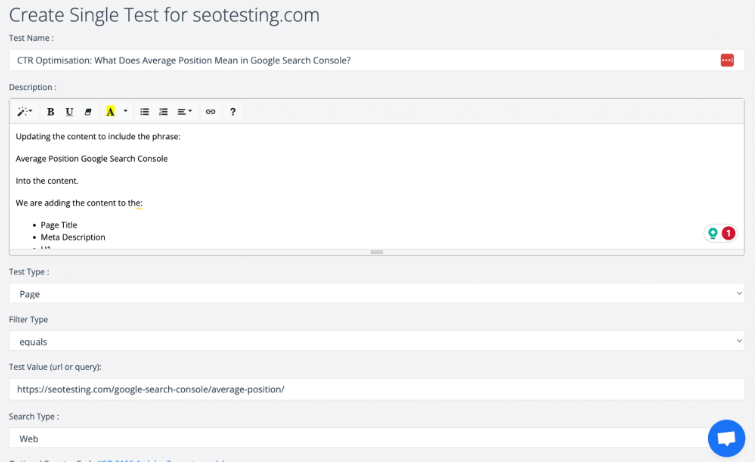
Task: Click the red password manager icon
Action: coord(727,61)
